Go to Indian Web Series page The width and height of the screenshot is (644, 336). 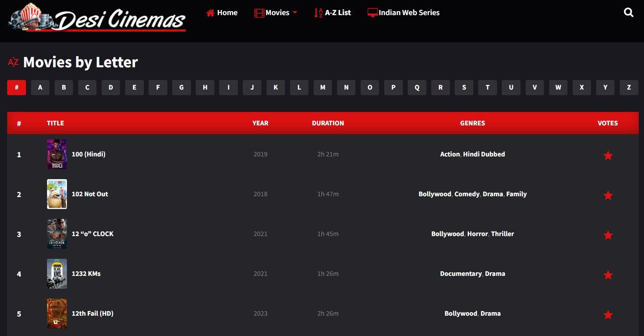tap(404, 13)
